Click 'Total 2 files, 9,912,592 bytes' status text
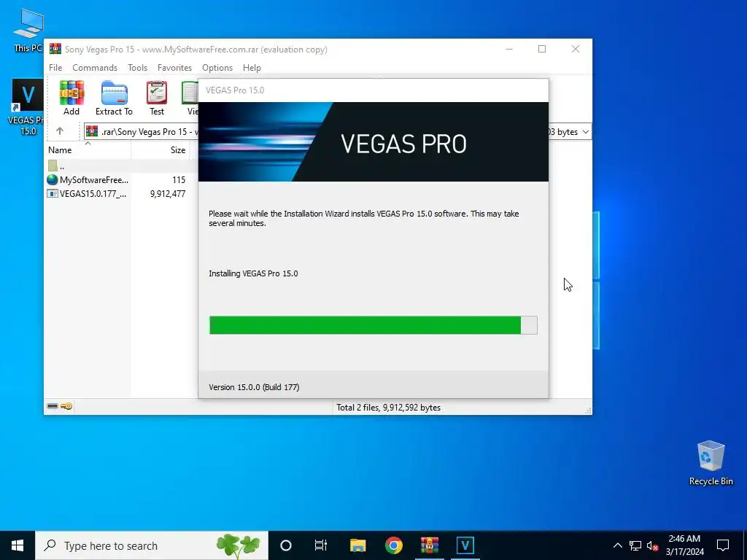This screenshot has width=747, height=560. pos(388,408)
